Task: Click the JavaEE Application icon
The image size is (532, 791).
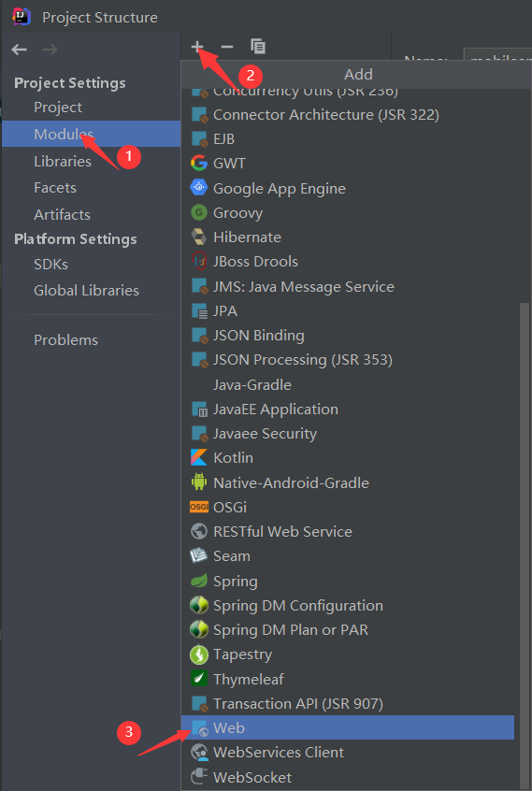Action: [200, 410]
